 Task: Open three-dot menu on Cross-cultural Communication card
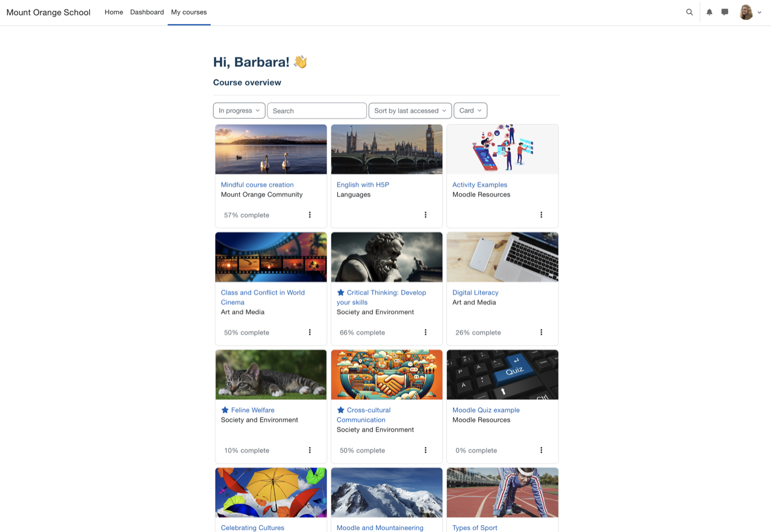[425, 450]
